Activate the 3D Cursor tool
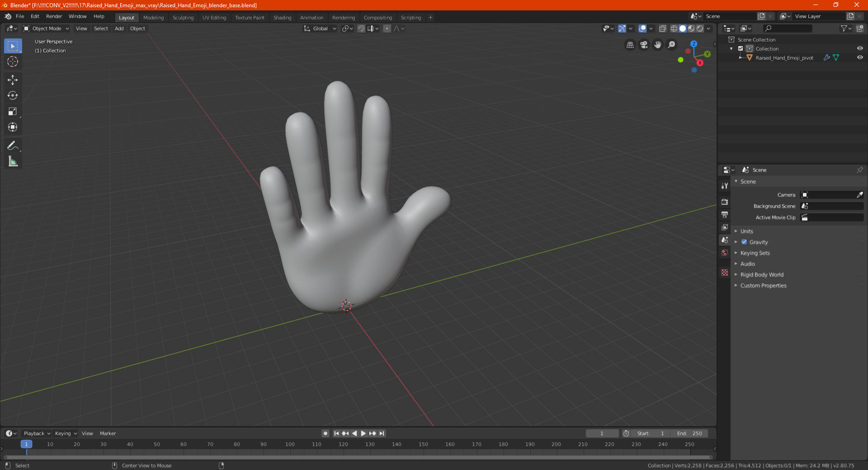 (x=13, y=61)
